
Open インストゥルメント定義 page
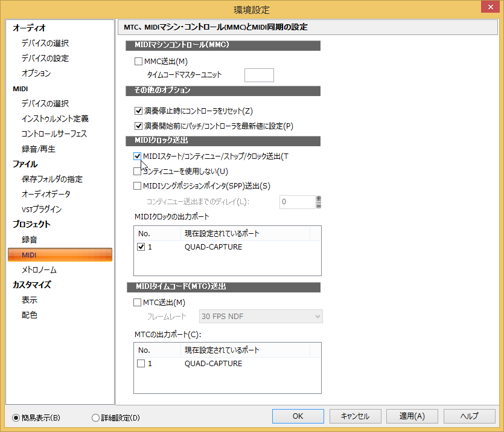tap(55, 118)
